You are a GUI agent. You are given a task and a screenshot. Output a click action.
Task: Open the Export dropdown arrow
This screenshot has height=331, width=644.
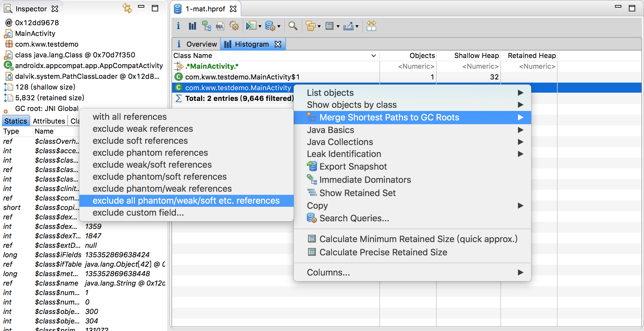[x=357, y=26]
